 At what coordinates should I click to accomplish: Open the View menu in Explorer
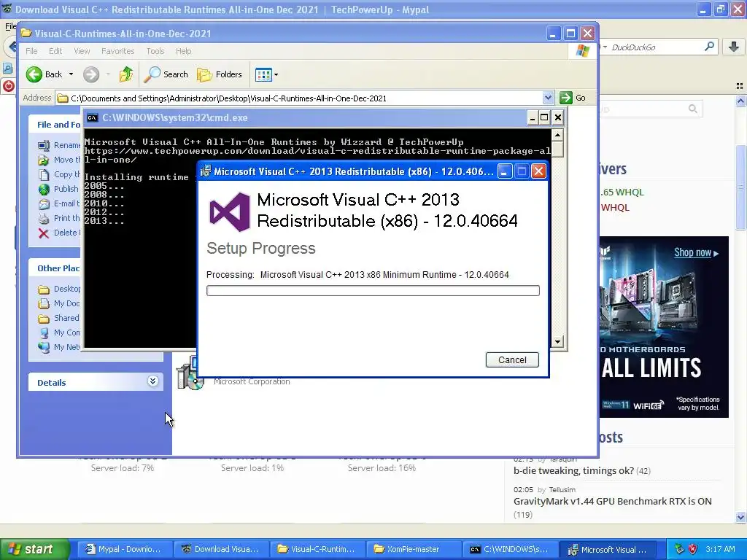(82, 51)
